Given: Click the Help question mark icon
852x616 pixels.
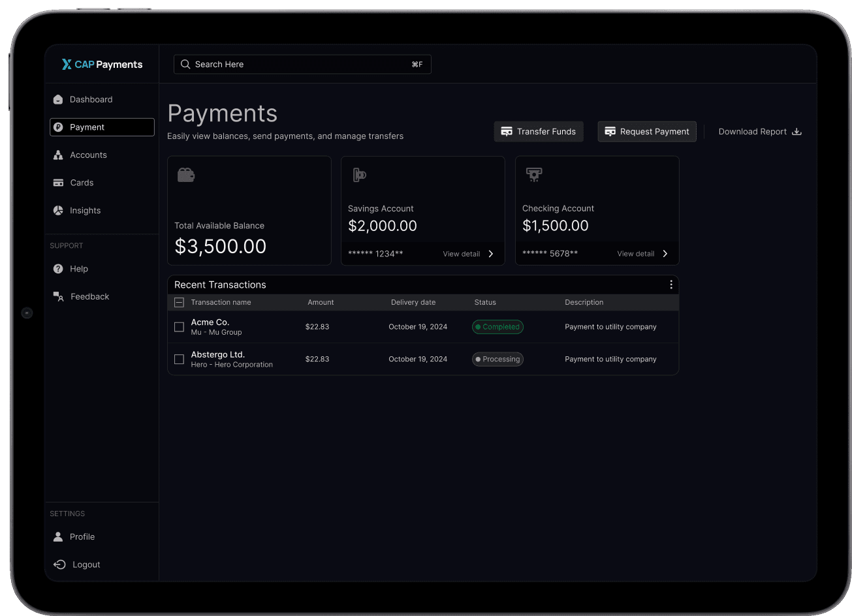Looking at the screenshot, I should pos(58,268).
